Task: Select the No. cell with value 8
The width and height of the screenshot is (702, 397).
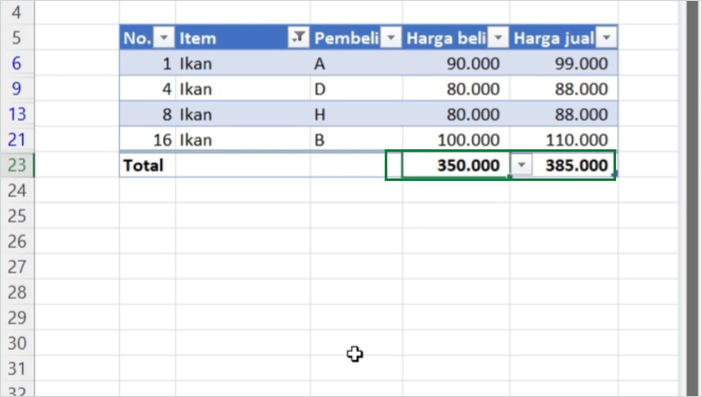Action: point(148,115)
